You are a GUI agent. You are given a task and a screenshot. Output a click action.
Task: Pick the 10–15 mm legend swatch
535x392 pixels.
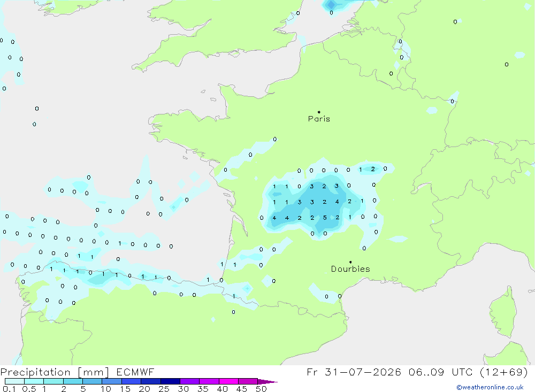(112, 381)
